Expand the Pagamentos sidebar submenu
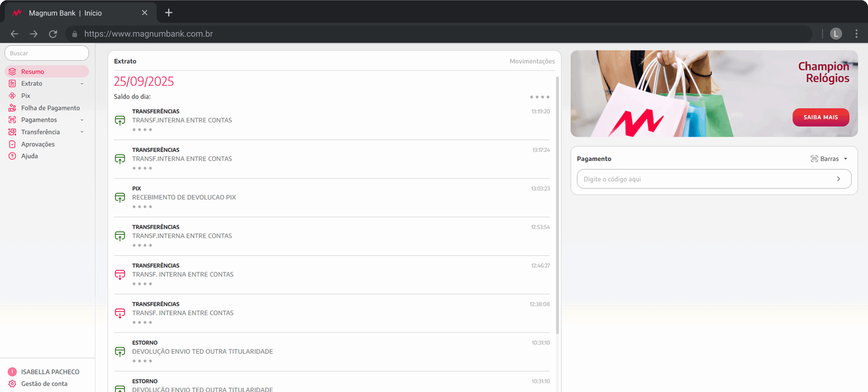This screenshot has height=392, width=868. (82, 120)
